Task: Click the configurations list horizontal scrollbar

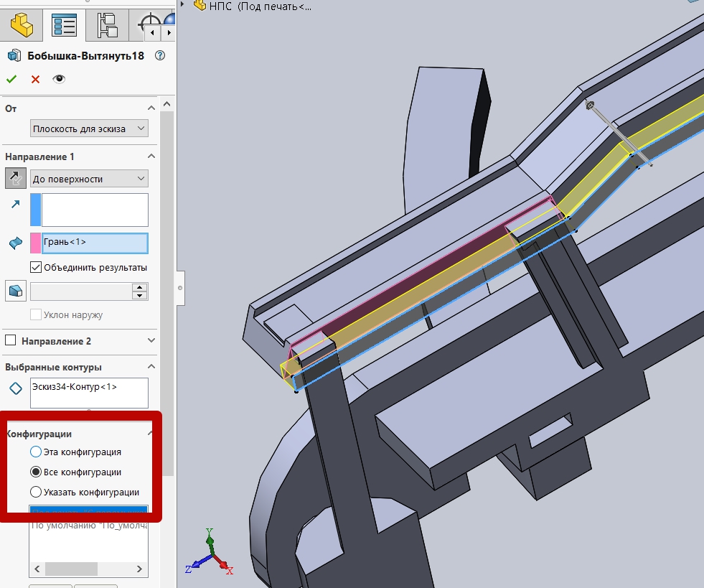Action: pyautogui.click(x=71, y=569)
